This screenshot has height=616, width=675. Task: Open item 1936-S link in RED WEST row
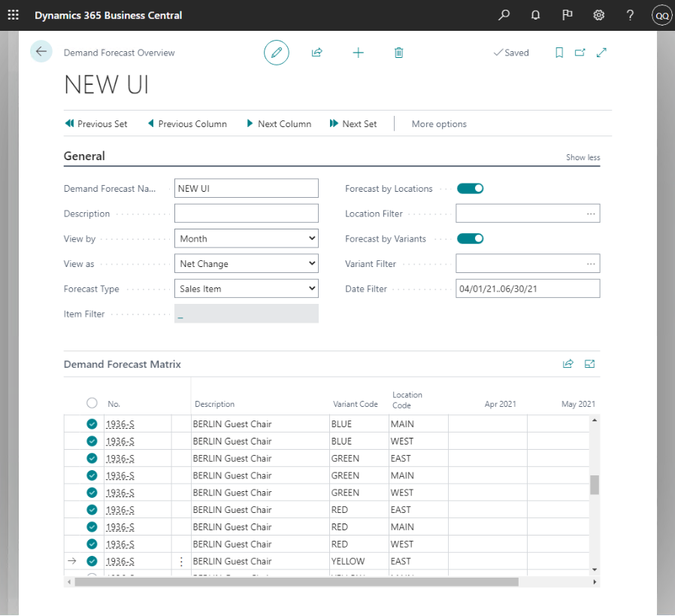[x=120, y=545]
